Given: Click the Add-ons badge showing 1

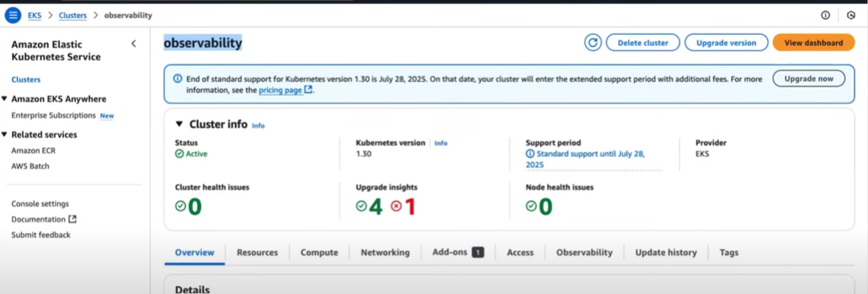Looking at the screenshot, I should [478, 253].
